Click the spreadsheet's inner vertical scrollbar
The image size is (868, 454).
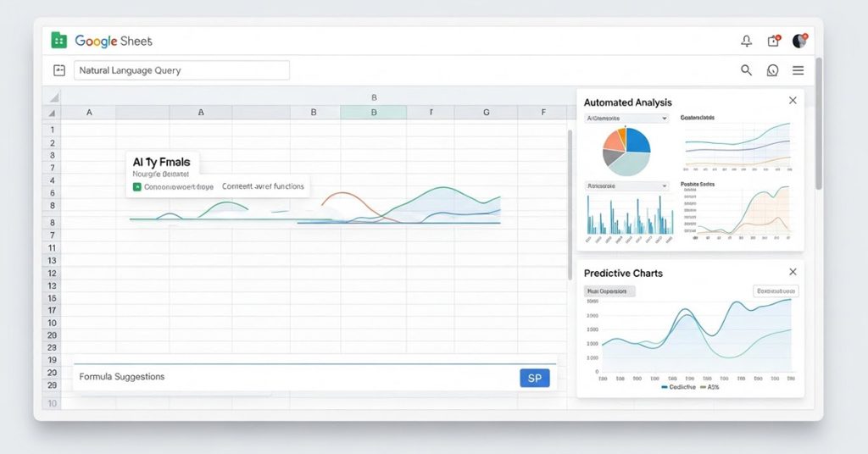point(570,205)
